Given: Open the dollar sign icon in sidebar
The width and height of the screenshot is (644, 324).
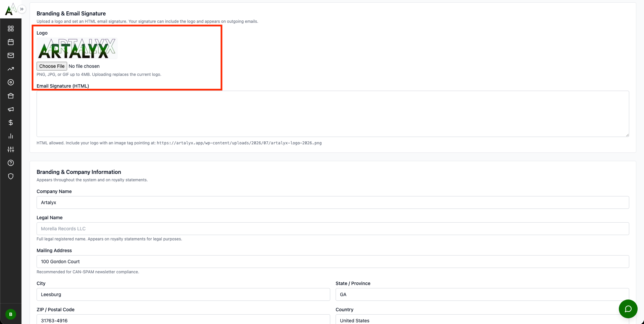Looking at the screenshot, I should (x=11, y=123).
